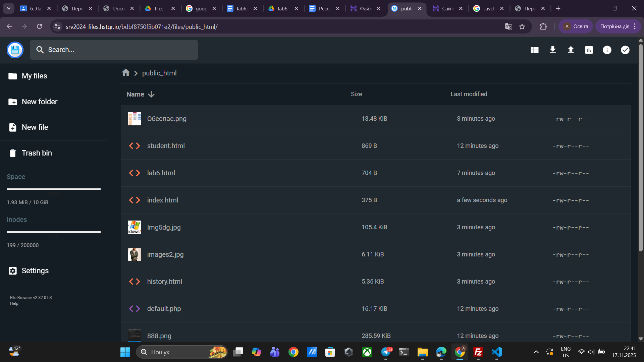644x362 pixels.
Task: Bookmark this page star icon
Action: point(522,26)
